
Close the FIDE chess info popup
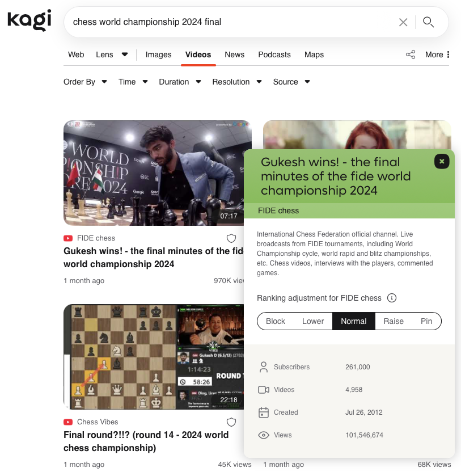coord(442,162)
